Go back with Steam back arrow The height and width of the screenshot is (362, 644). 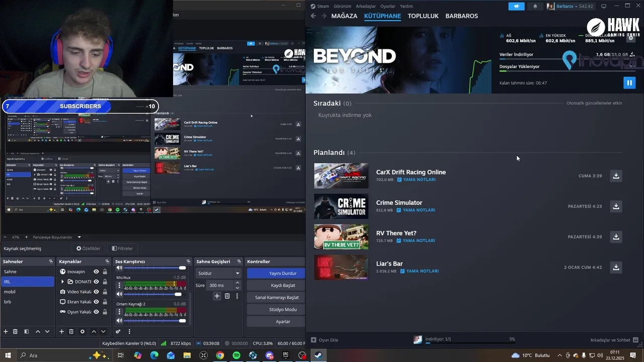[x=313, y=16]
